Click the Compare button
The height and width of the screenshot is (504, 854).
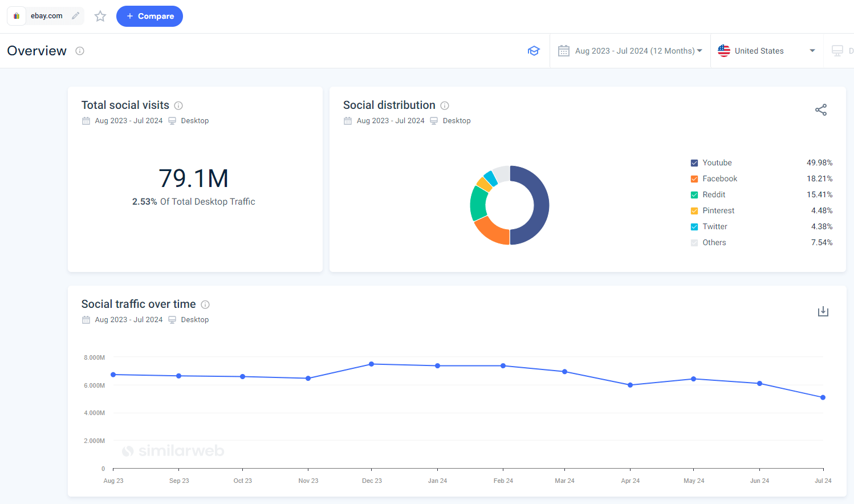click(x=149, y=16)
